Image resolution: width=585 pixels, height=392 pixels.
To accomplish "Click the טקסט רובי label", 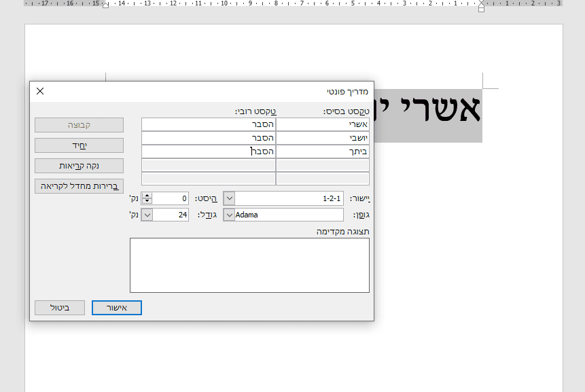I will pos(256,111).
